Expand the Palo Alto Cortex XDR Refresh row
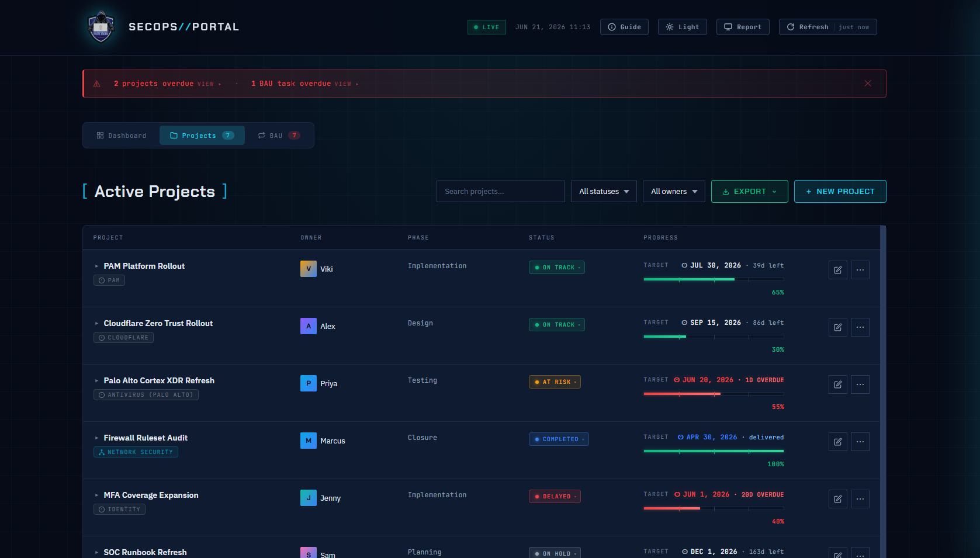The width and height of the screenshot is (980, 558). (97, 381)
